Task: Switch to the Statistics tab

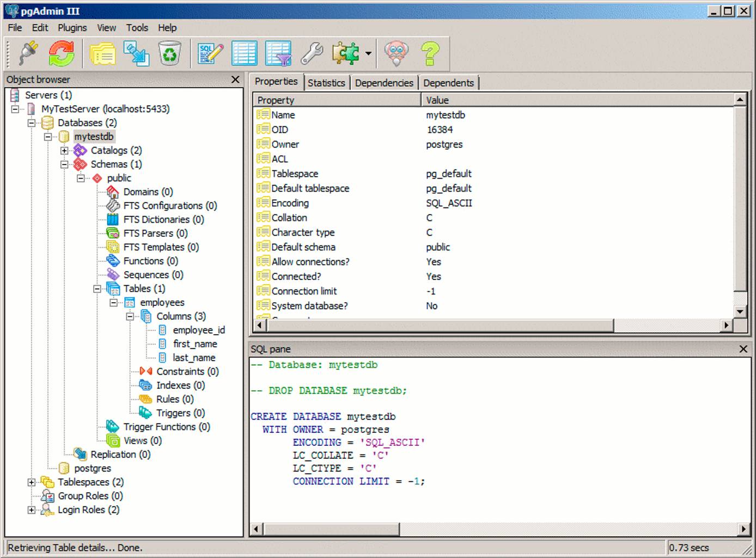Action: pos(326,82)
